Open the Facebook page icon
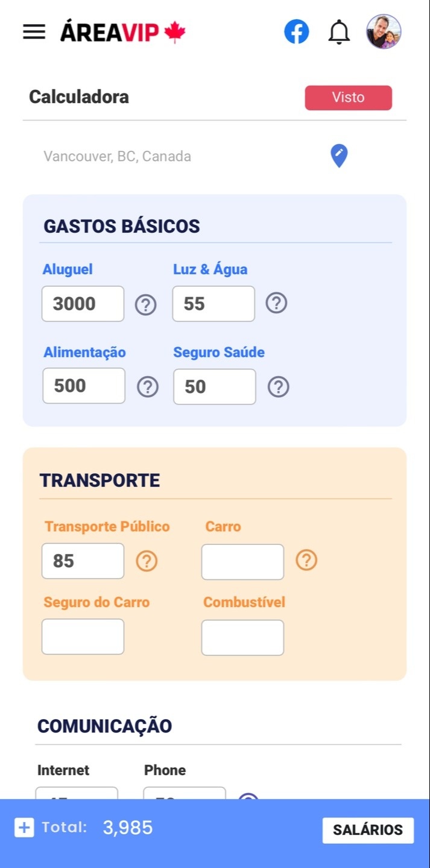Screen dimensions: 430x868 pyautogui.click(x=296, y=32)
